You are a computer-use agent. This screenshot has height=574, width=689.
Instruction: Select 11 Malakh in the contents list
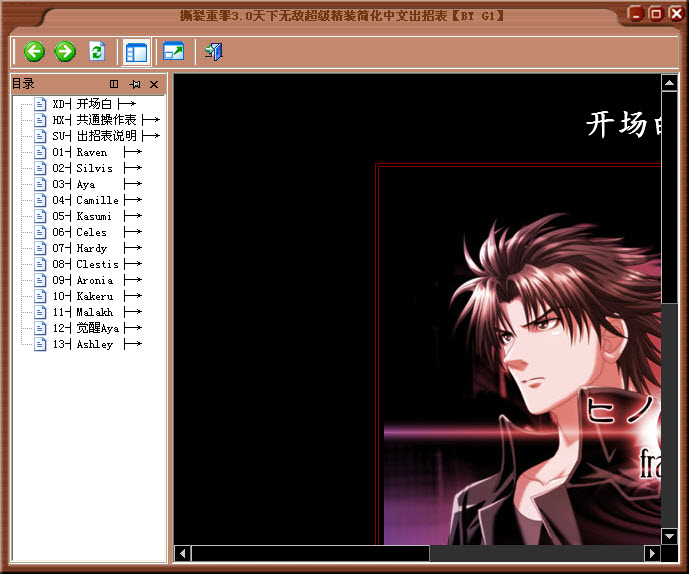[x=97, y=312]
